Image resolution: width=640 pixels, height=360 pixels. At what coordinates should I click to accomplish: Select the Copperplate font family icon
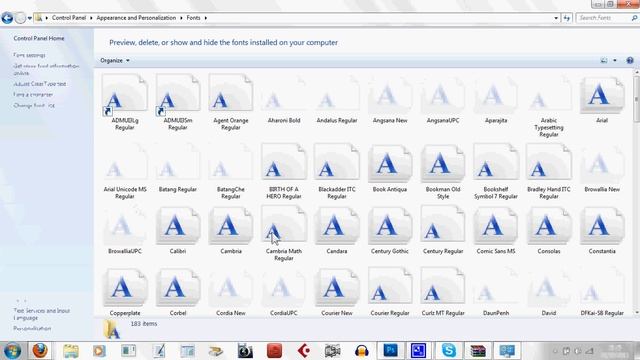tap(124, 287)
